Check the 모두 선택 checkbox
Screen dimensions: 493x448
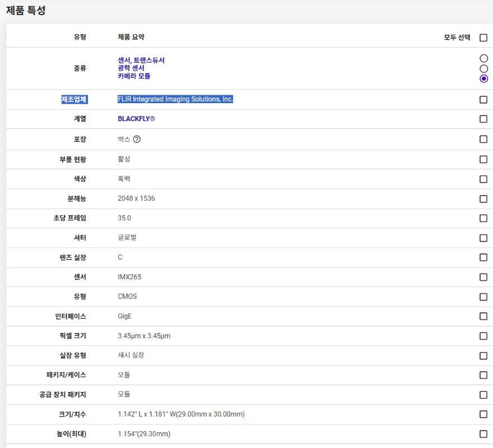pos(483,38)
